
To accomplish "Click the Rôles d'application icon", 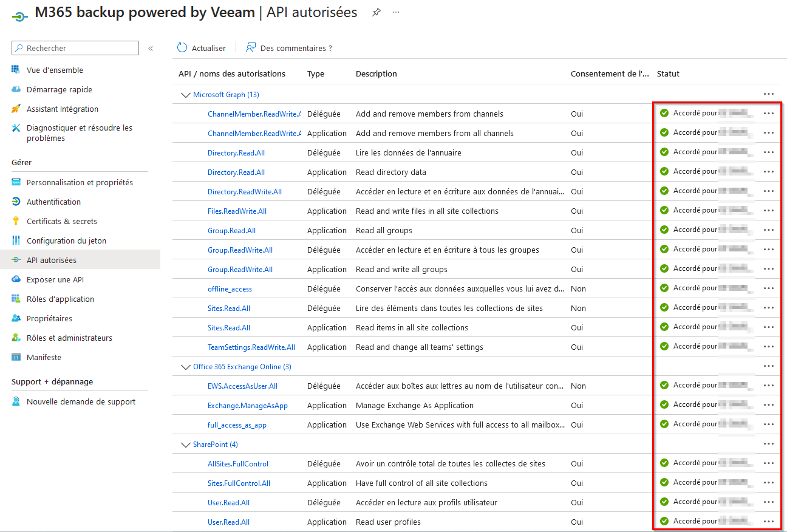I will pos(16,299).
